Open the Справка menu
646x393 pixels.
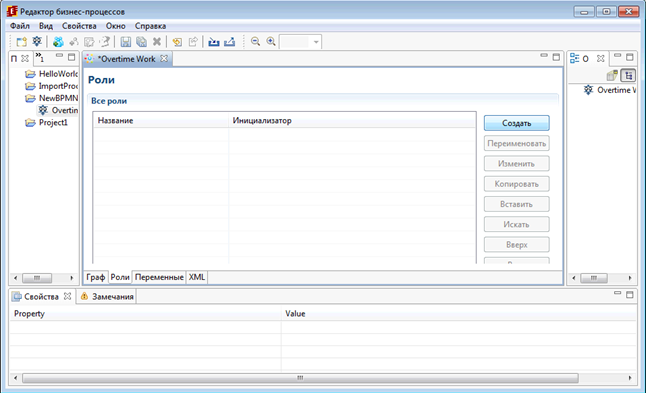point(150,26)
